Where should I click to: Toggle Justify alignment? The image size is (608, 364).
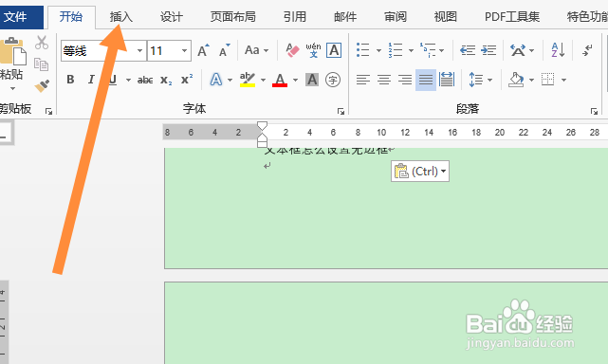click(426, 80)
